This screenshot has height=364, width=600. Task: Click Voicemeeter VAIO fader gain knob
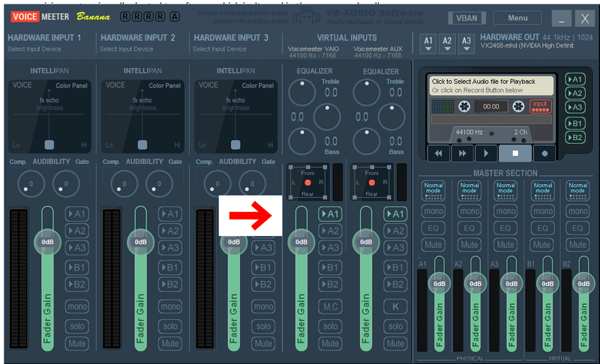coord(301,242)
